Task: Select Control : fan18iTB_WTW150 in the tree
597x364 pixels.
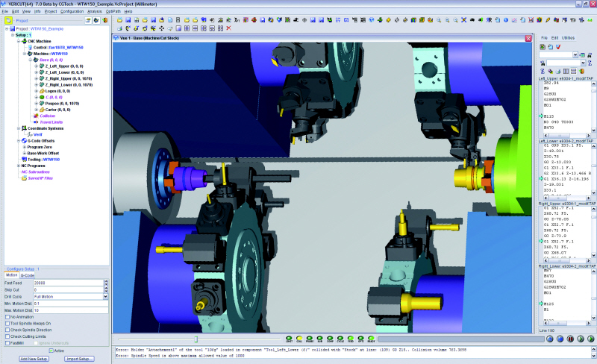Action: [x=58, y=47]
